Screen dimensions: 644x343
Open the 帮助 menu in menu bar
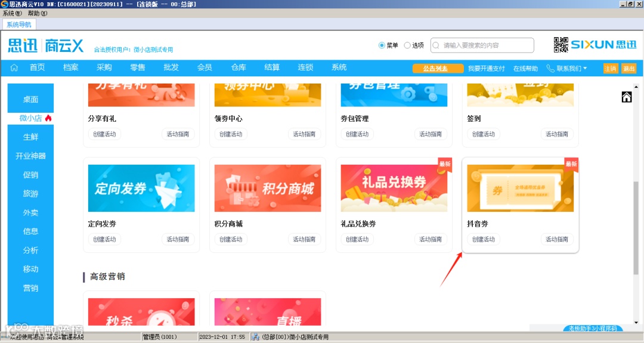[38, 13]
